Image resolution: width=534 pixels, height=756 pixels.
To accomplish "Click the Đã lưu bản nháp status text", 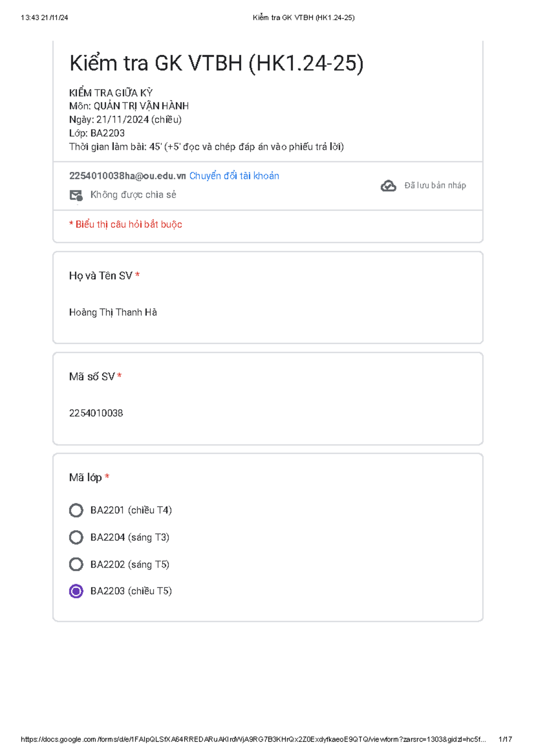I will pos(435,186).
